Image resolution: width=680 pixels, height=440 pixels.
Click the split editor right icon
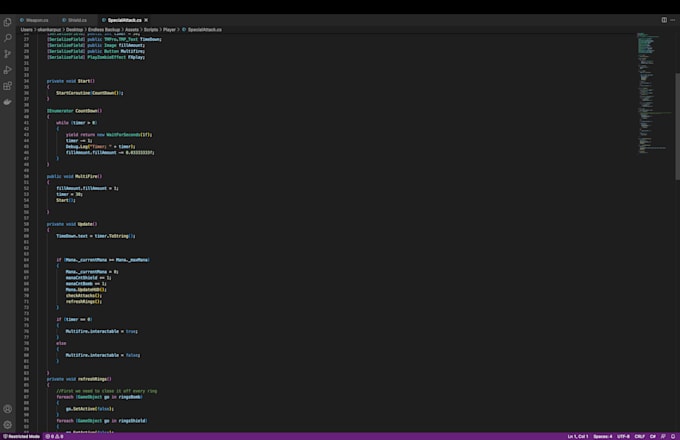point(662,19)
